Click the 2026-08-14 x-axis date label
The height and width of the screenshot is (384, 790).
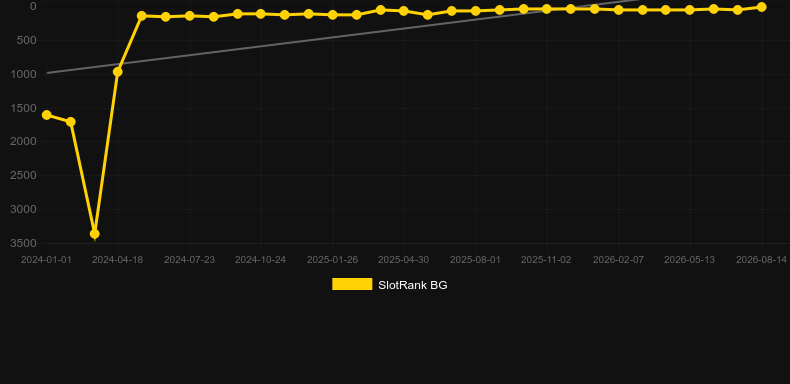tap(761, 260)
